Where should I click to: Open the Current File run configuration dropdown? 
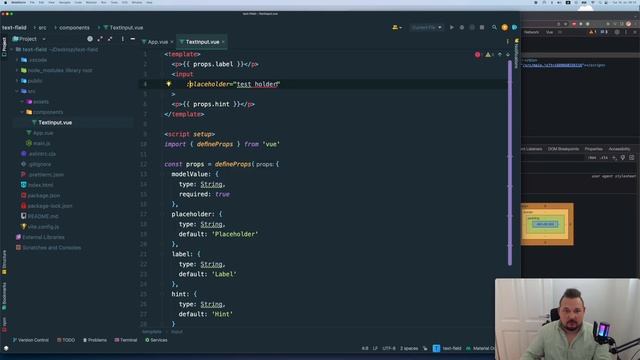click(426, 27)
